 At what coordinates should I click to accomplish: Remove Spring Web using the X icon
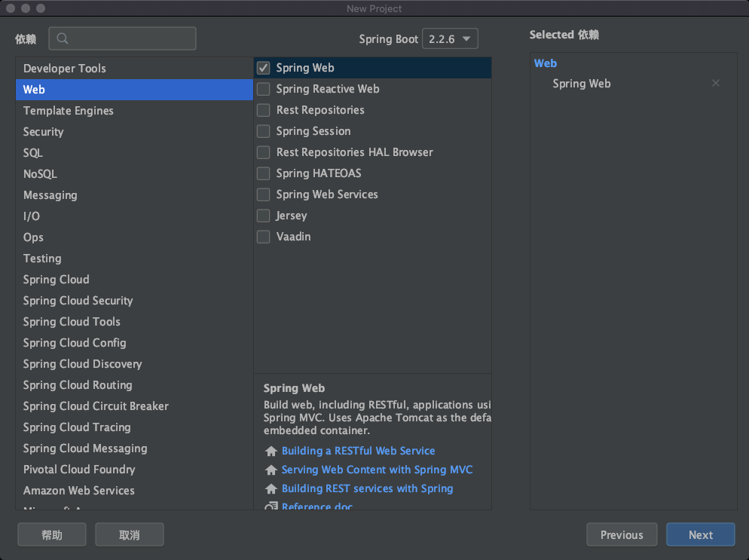[716, 84]
